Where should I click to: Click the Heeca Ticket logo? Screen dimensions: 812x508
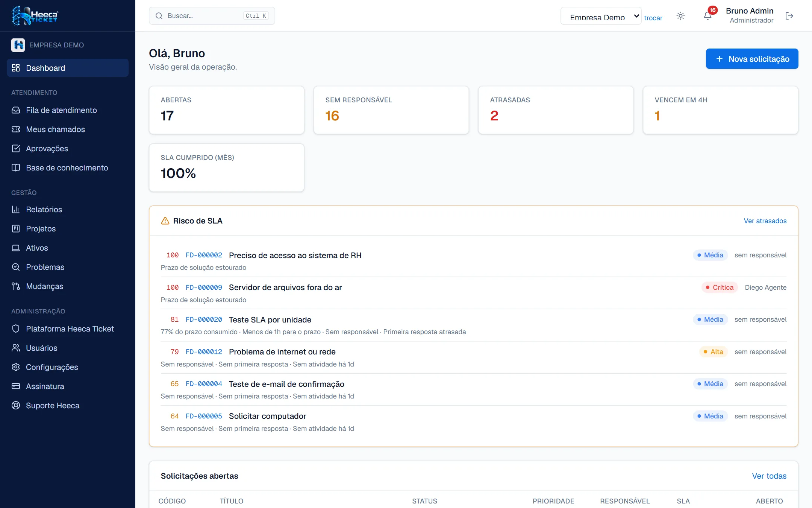click(x=35, y=15)
